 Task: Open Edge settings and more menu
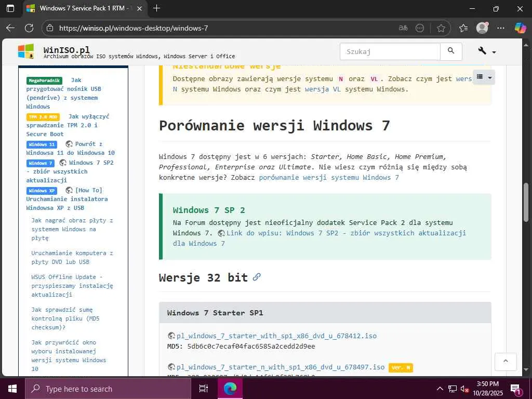pyautogui.click(x=501, y=28)
